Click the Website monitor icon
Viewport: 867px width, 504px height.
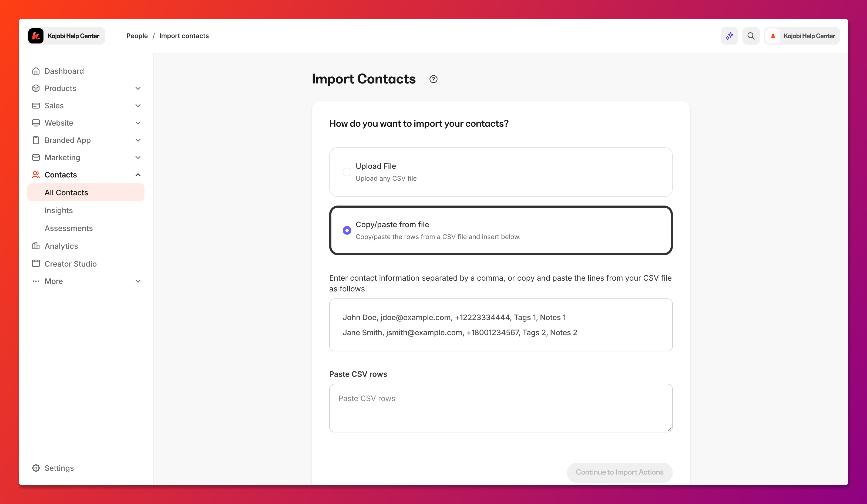(x=36, y=123)
